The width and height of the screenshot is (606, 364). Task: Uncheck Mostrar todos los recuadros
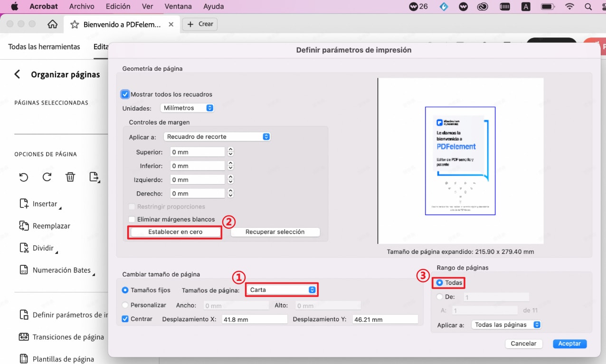125,94
